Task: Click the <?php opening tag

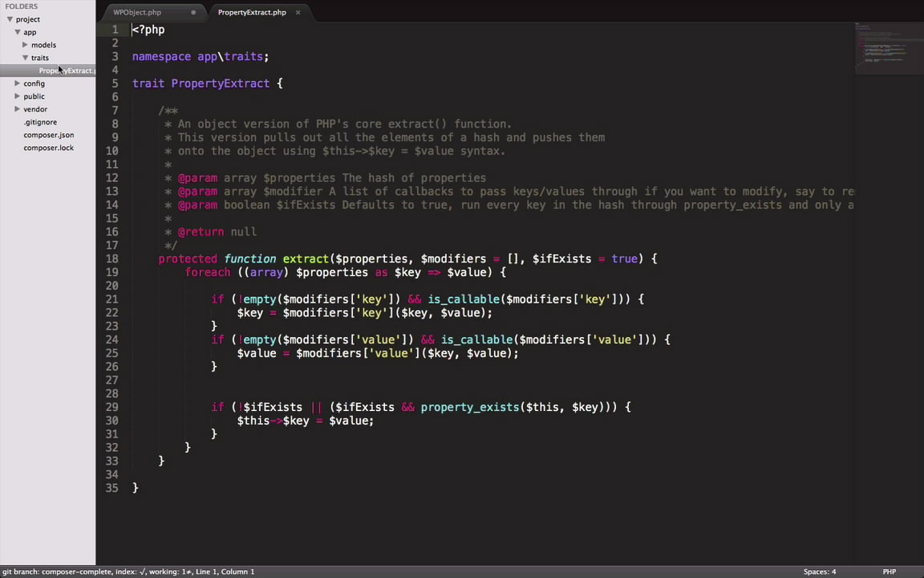Action: [148, 30]
